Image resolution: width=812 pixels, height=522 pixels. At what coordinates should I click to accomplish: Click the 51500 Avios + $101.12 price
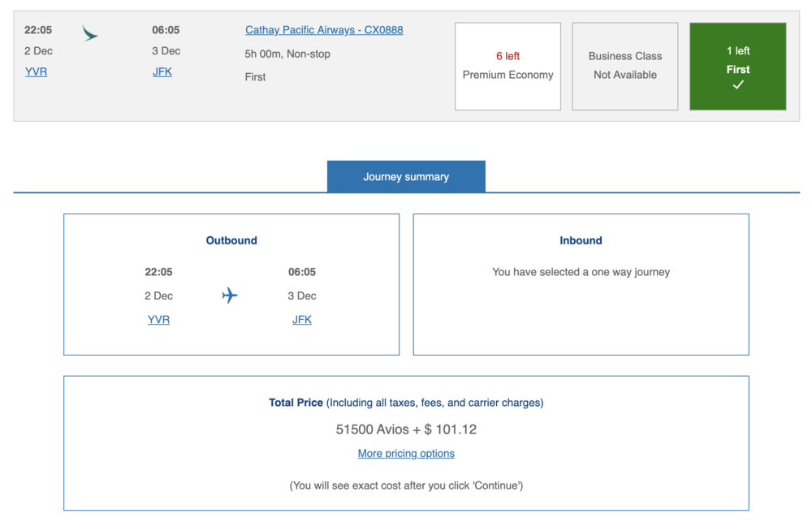point(406,429)
